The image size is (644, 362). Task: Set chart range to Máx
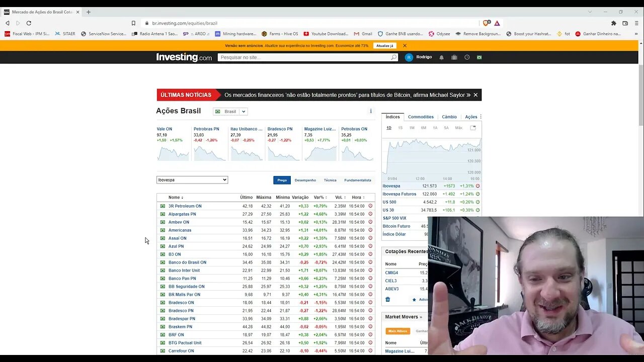459,128
